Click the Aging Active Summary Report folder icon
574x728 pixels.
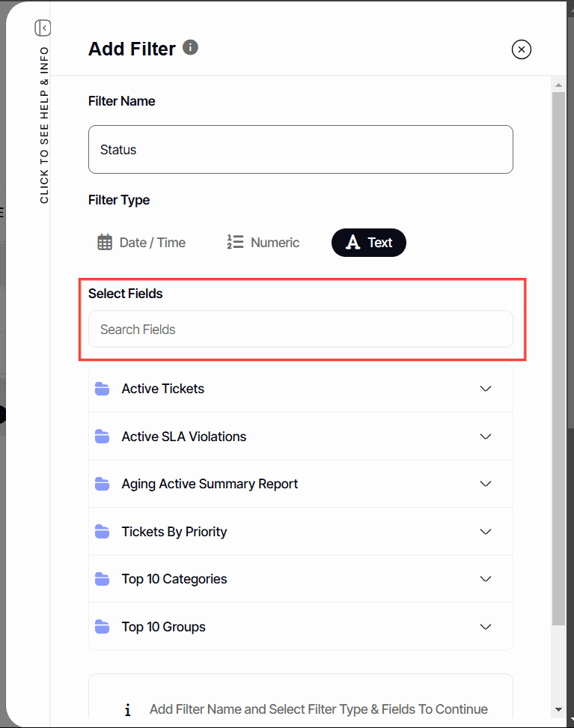tap(103, 484)
